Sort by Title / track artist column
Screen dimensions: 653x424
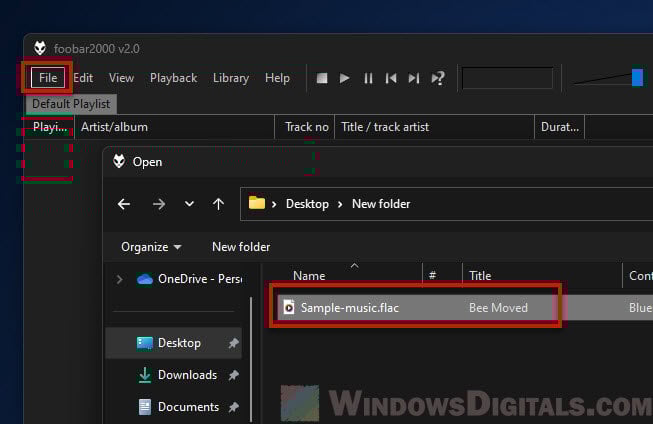[434, 127]
